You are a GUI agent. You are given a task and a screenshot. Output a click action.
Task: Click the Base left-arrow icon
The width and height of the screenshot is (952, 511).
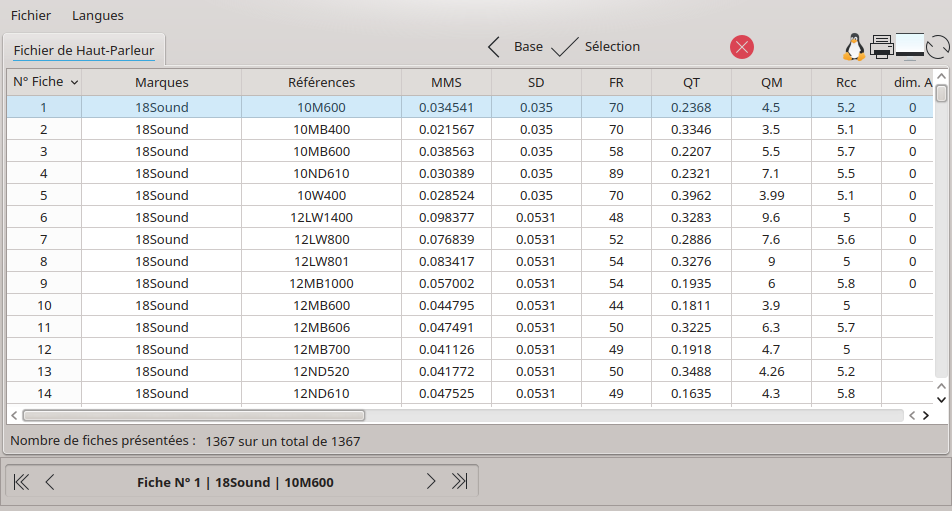(x=494, y=47)
